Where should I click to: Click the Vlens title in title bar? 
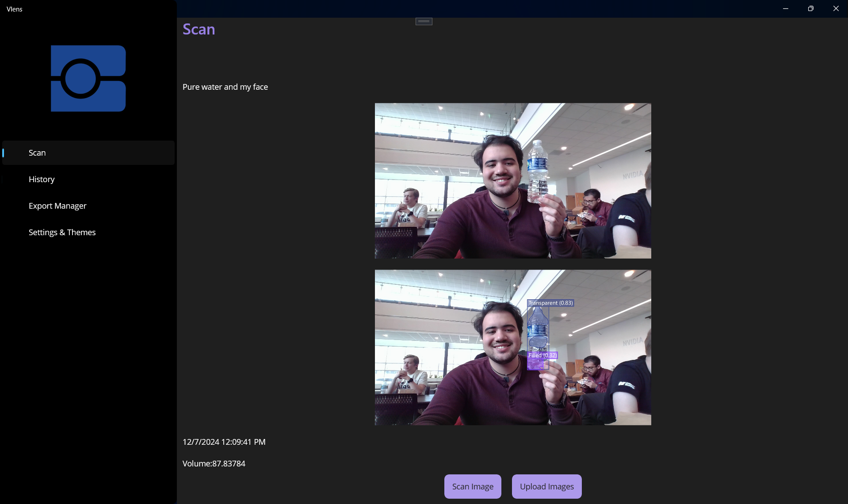point(15,9)
